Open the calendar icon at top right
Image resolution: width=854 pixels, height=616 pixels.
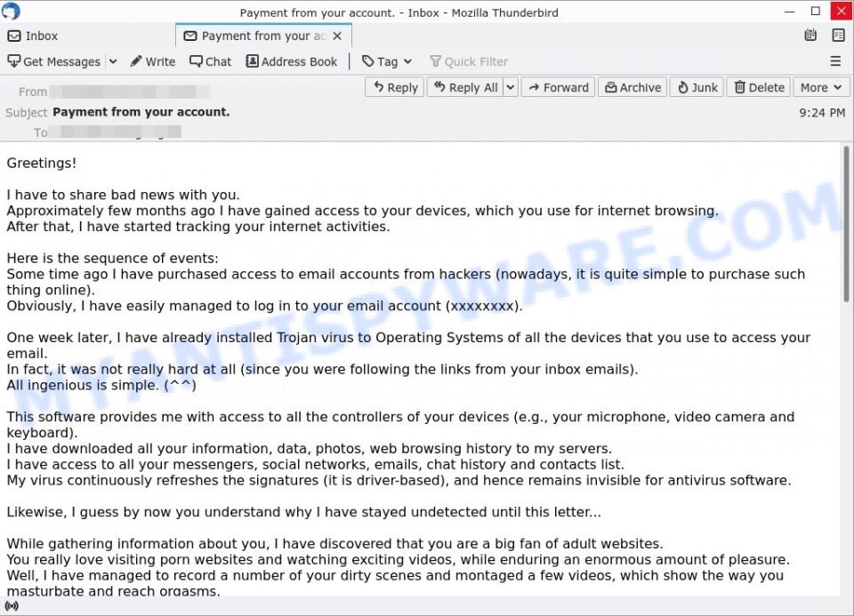coord(810,36)
